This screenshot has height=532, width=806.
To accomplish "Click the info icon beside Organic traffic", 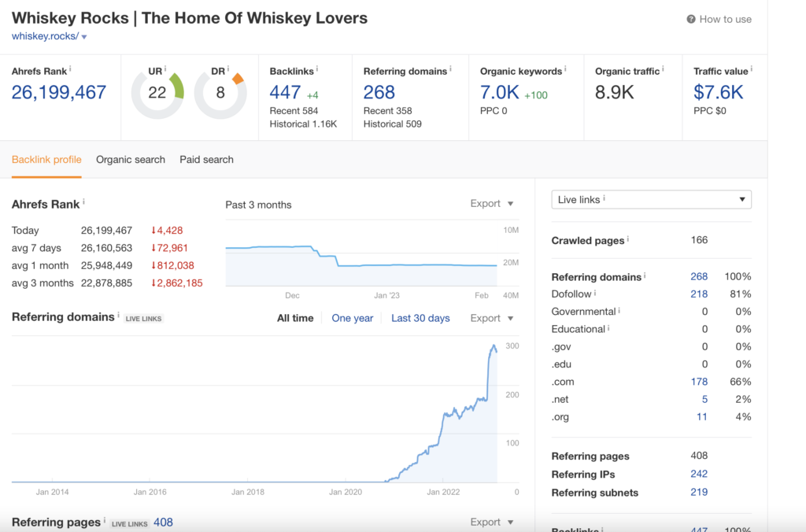I will click(663, 68).
